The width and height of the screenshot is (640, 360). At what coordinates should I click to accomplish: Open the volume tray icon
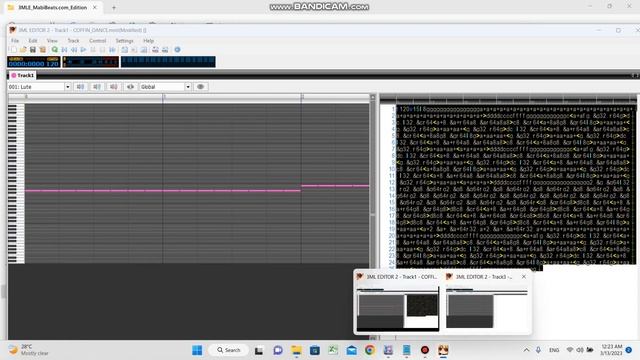(580, 350)
